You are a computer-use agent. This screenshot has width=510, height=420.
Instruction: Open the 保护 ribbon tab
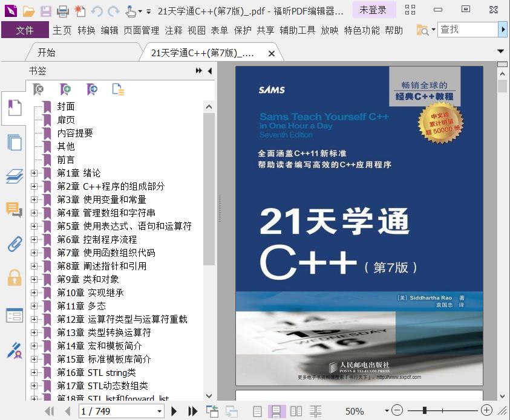243,30
